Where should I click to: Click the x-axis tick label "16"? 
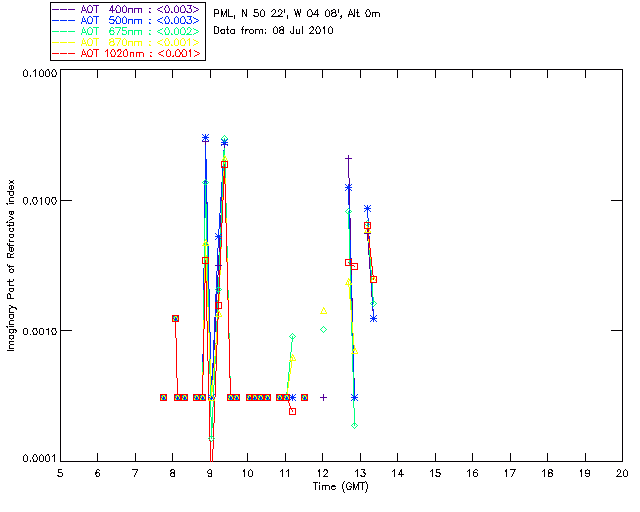pyautogui.click(x=472, y=473)
